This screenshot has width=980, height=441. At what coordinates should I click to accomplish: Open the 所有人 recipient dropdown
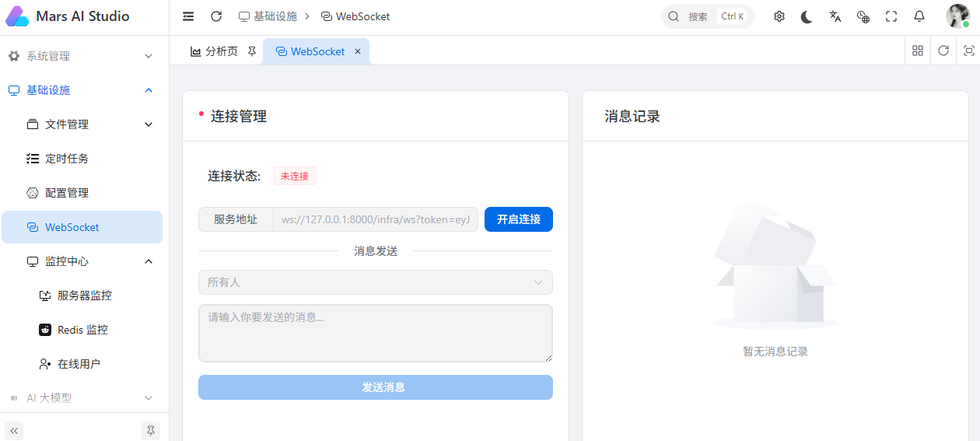(376, 282)
